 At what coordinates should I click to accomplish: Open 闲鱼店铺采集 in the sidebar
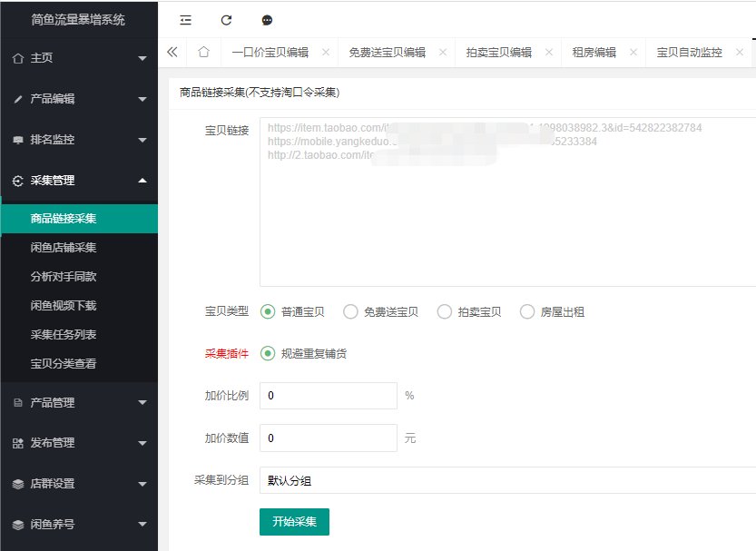click(x=64, y=248)
